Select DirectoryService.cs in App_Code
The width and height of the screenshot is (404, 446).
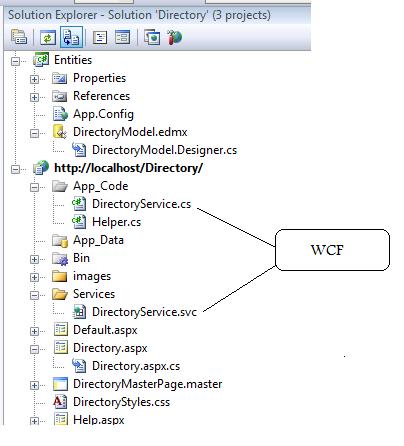[x=141, y=204]
